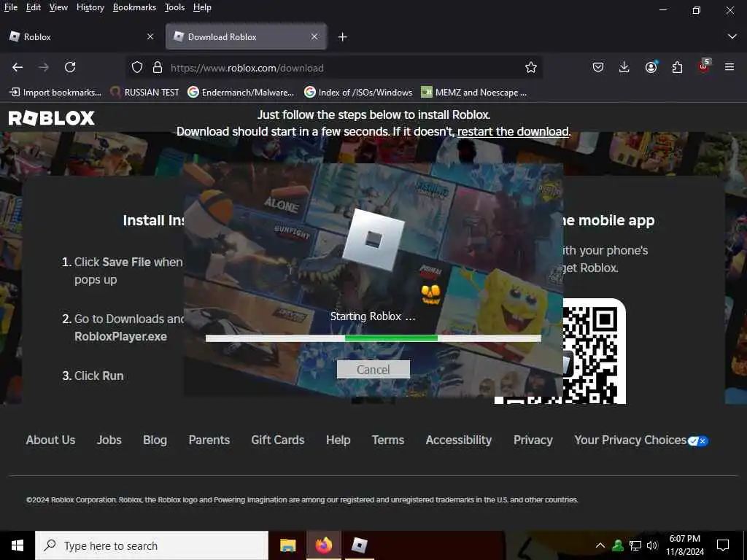Open RUSSIAN TEST bookmark

(144, 93)
